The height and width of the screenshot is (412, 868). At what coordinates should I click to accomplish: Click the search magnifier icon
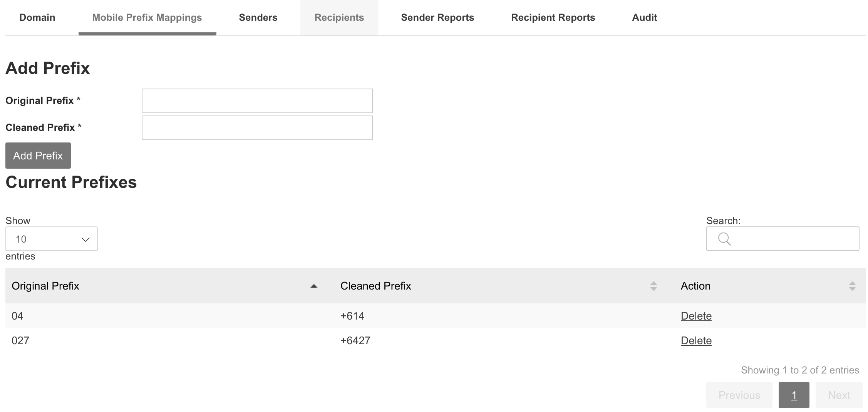pos(724,239)
